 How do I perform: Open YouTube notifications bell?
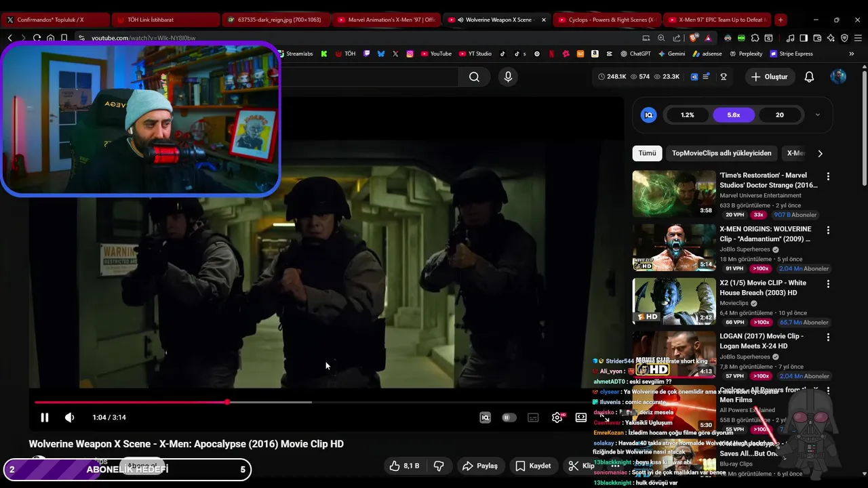809,77
